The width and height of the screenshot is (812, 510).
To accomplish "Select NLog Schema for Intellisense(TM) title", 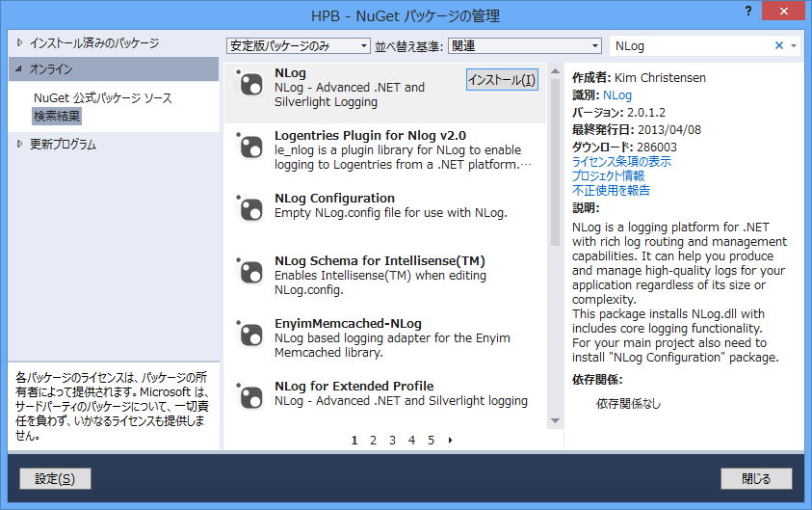I will point(380,260).
